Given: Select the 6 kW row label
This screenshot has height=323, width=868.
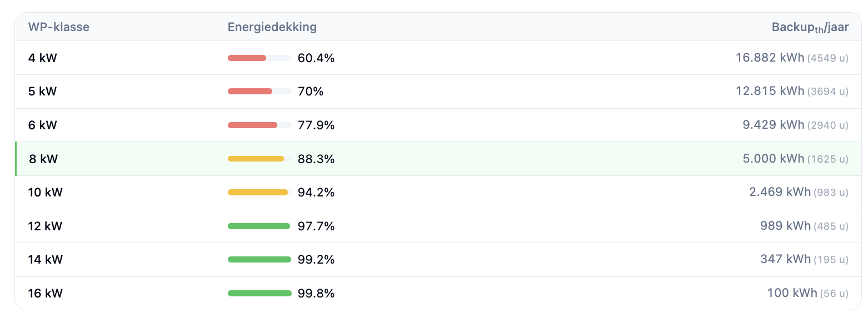Looking at the screenshot, I should pos(43,125).
